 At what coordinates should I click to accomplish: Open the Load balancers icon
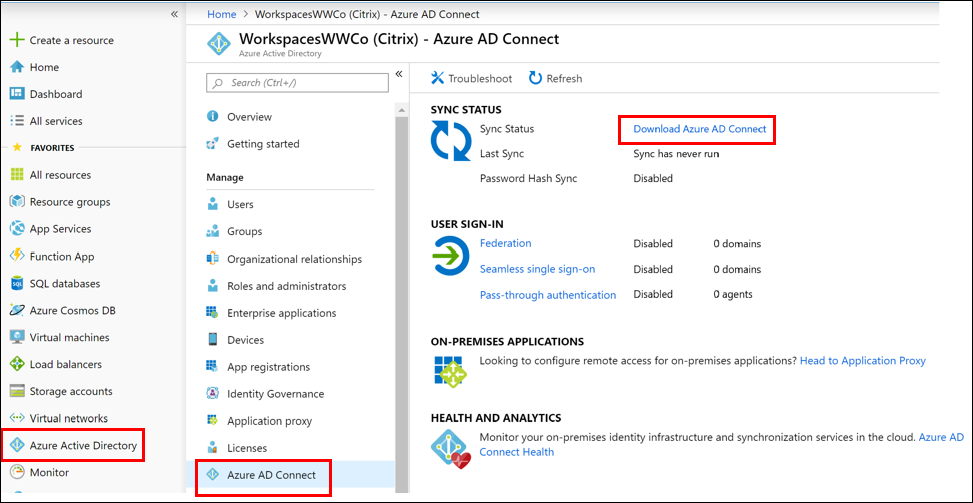tap(16, 364)
